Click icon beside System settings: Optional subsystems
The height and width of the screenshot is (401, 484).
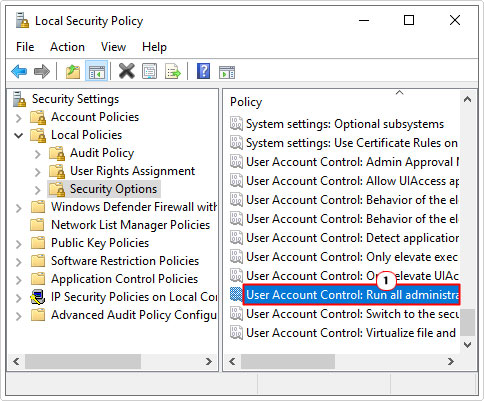tap(236, 124)
